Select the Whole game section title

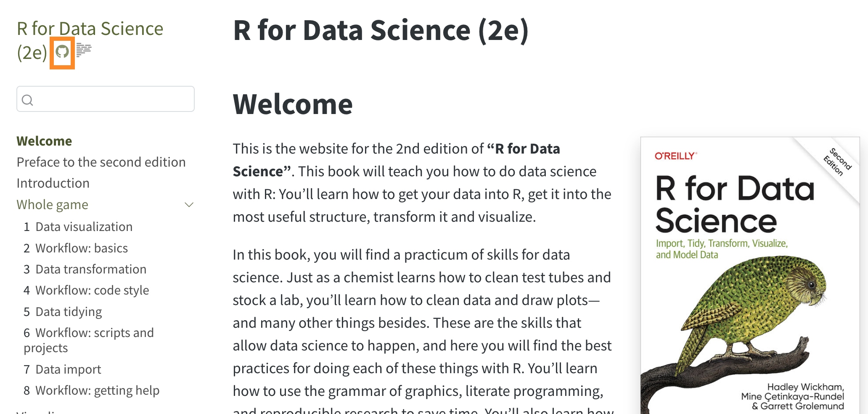(x=53, y=204)
